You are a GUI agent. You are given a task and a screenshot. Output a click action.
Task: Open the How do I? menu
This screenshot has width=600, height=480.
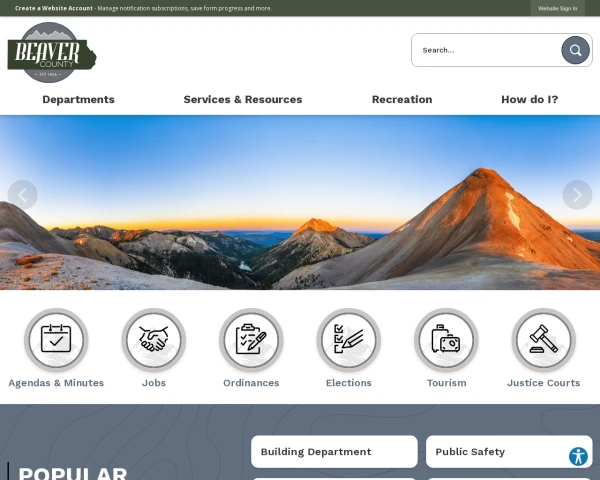click(x=530, y=100)
